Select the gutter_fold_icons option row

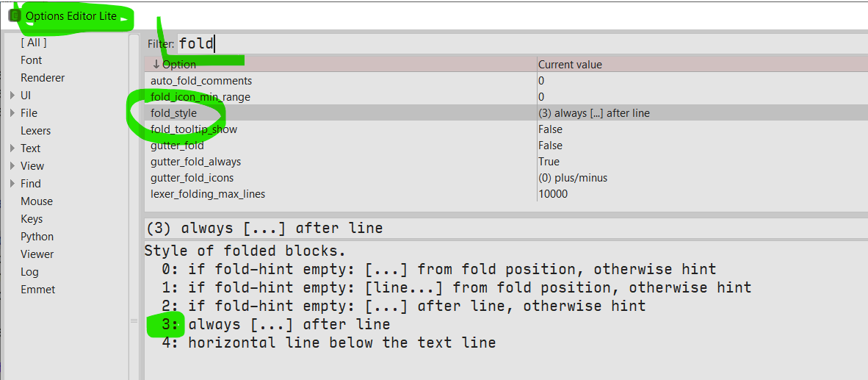(192, 178)
